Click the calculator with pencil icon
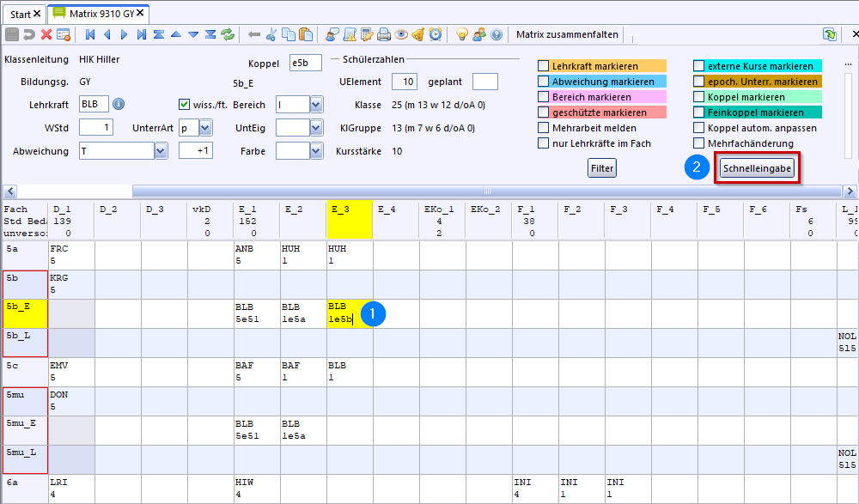The height and width of the screenshot is (504, 859). pyautogui.click(x=367, y=34)
